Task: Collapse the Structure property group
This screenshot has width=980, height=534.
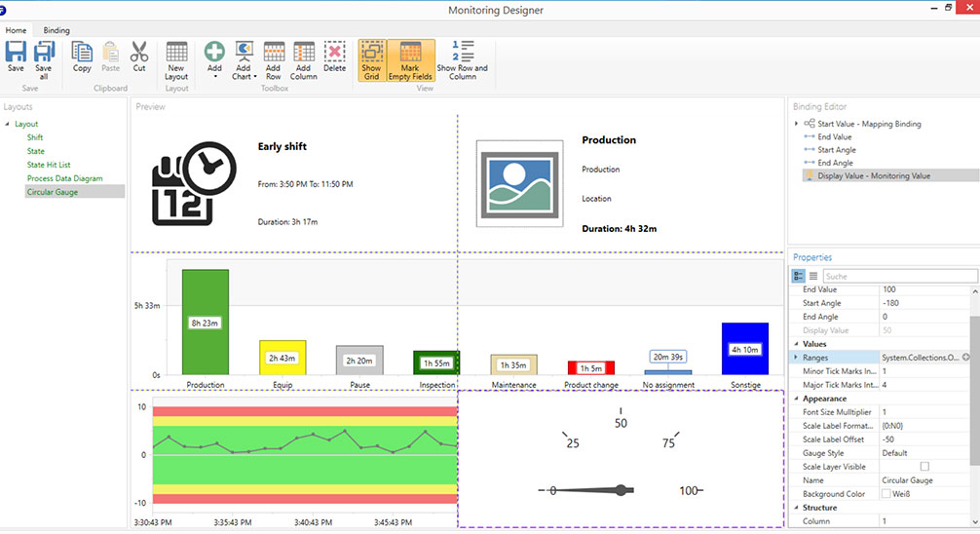Action: 796,508
